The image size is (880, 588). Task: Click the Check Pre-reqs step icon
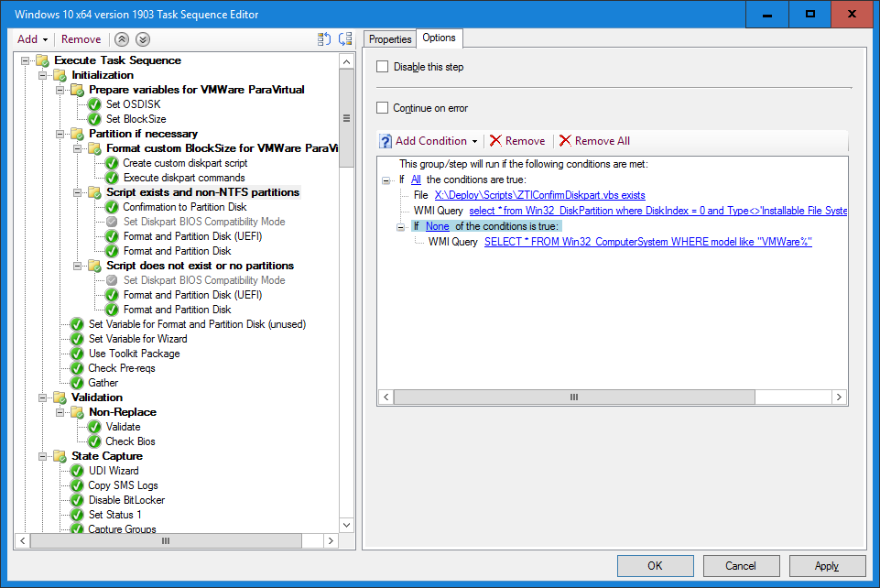click(x=78, y=368)
